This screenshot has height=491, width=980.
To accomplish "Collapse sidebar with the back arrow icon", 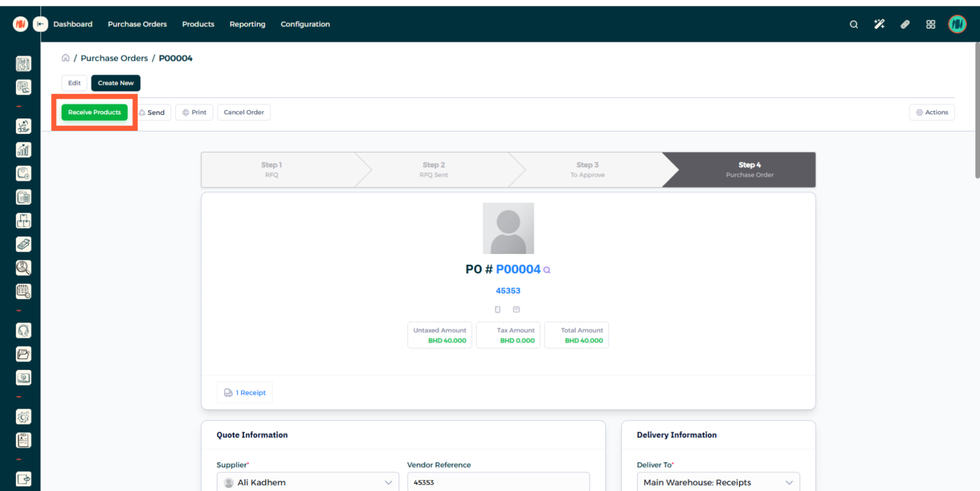I will (x=40, y=24).
